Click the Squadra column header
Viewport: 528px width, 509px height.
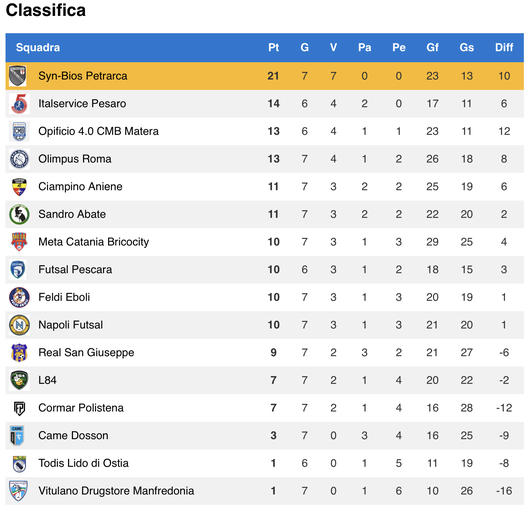[x=38, y=47]
